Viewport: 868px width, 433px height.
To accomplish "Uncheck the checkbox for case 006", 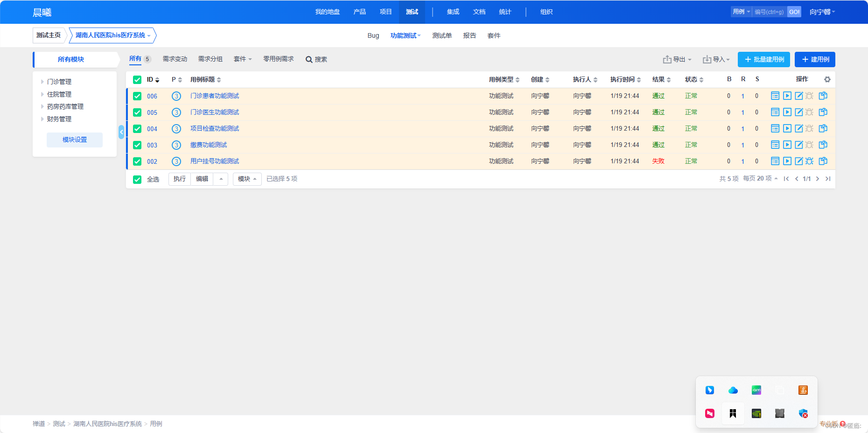I will coord(137,96).
